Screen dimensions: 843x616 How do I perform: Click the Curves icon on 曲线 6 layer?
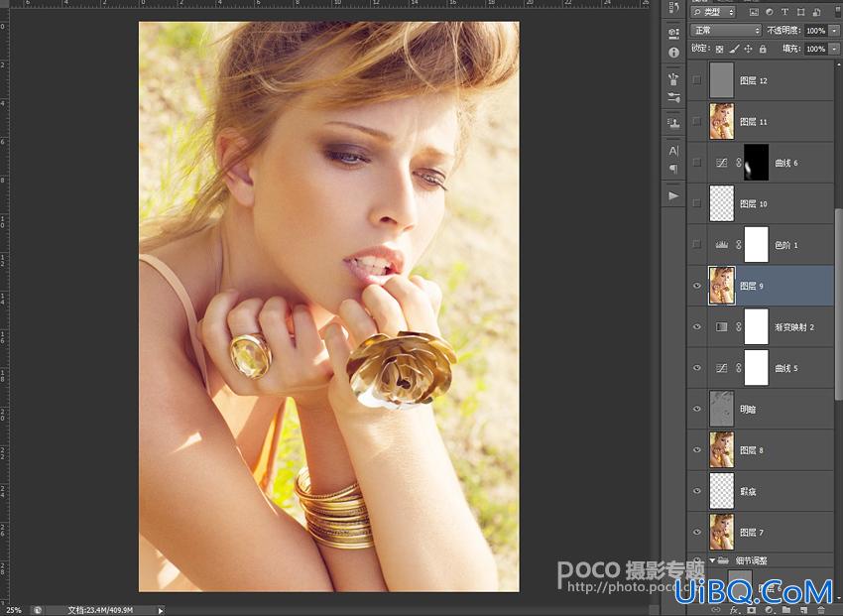[x=721, y=163]
